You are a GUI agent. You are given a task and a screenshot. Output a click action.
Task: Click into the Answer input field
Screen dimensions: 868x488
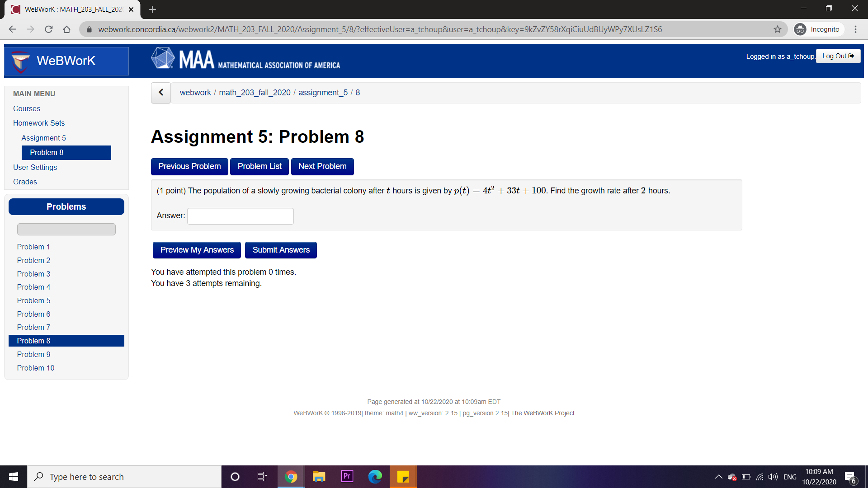[241, 216]
